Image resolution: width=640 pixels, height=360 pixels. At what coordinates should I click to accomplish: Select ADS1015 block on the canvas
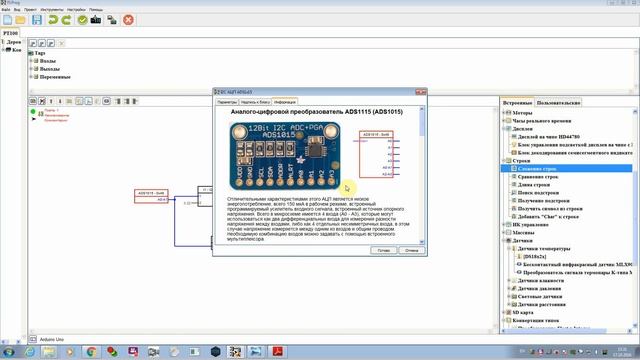pyautogui.click(x=151, y=196)
